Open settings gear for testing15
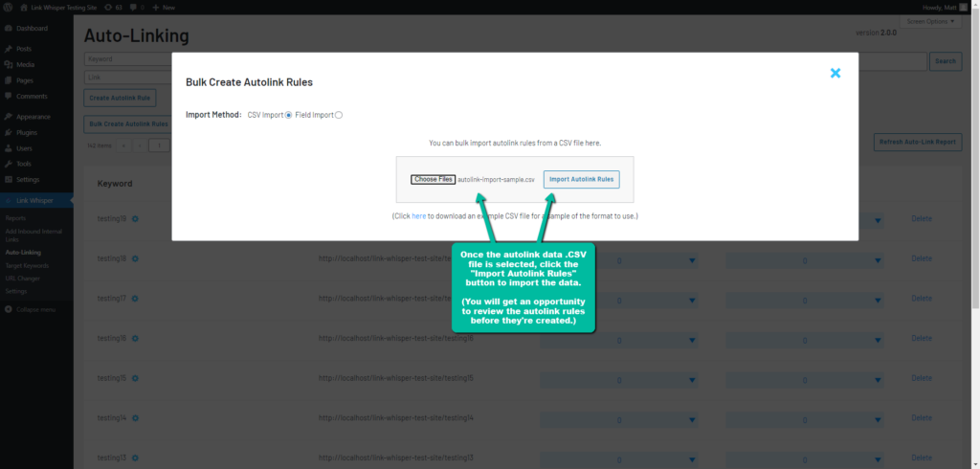 135,378
